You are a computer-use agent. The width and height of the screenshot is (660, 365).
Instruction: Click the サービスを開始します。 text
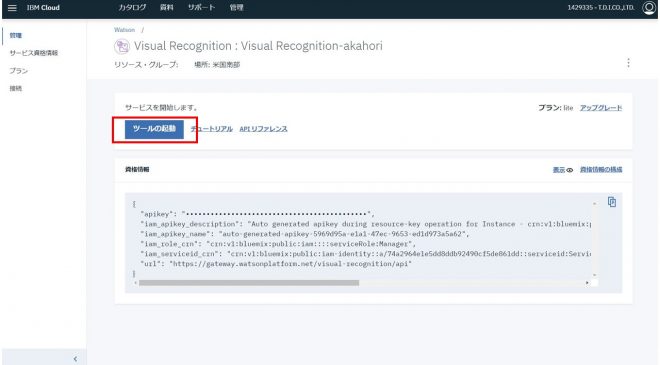point(161,108)
